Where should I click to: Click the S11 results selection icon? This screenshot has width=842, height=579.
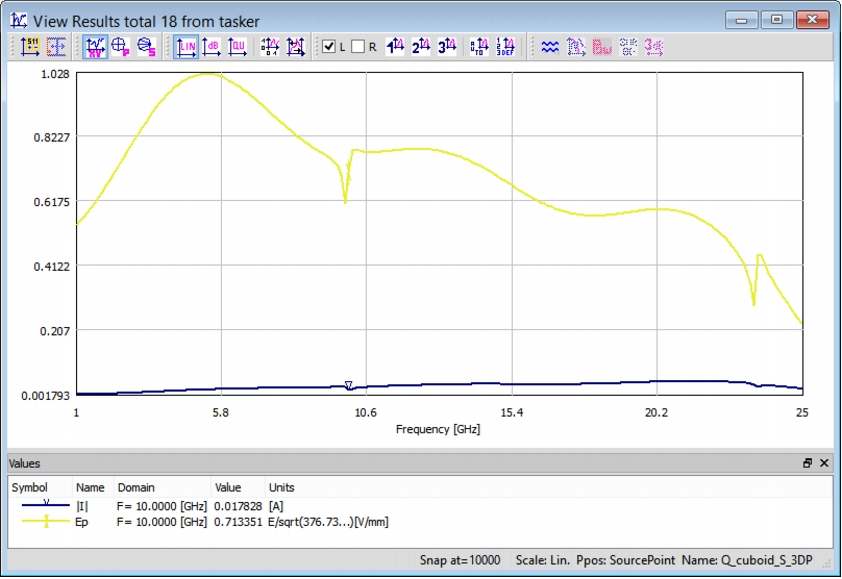30,47
